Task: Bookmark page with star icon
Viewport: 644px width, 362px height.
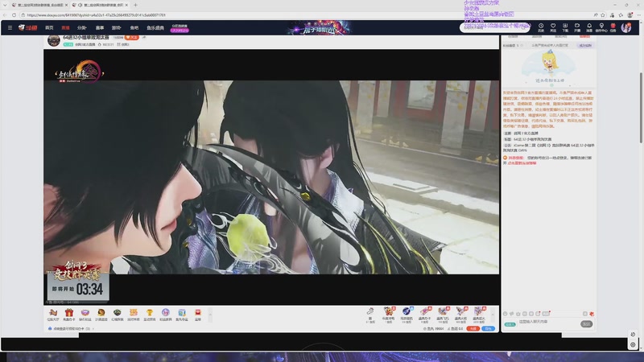Action: [603, 14]
